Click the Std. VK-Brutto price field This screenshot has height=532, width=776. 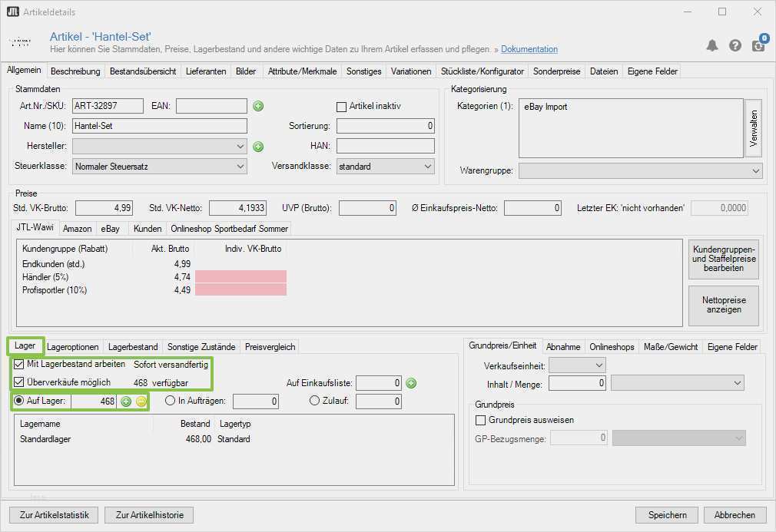coord(104,208)
